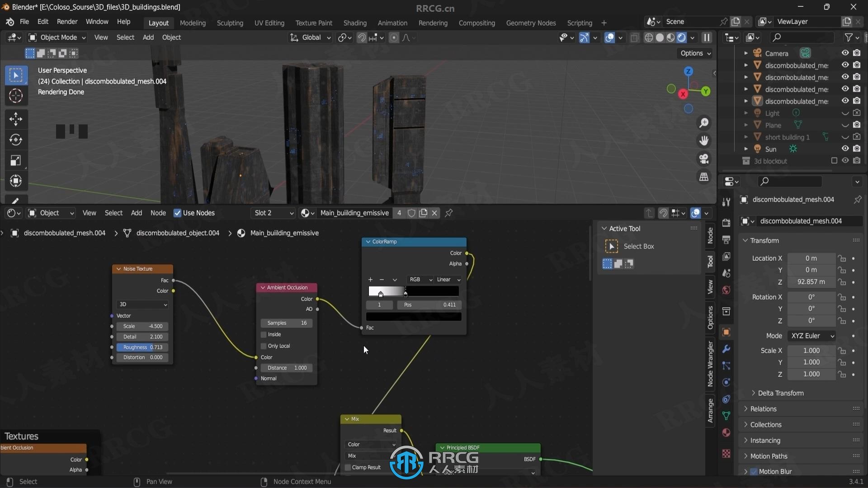The width and height of the screenshot is (868, 488).
Task: Open the Modifiers wrench properties tab
Action: pos(726,349)
